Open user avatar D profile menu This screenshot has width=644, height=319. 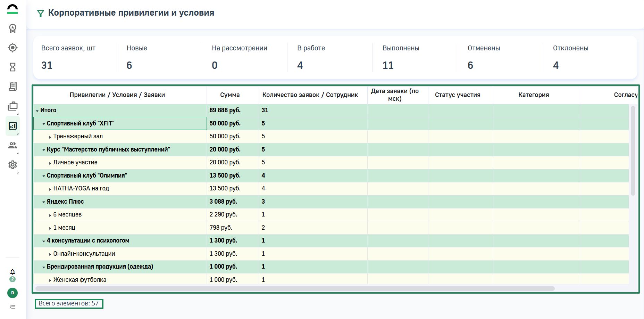click(x=12, y=293)
